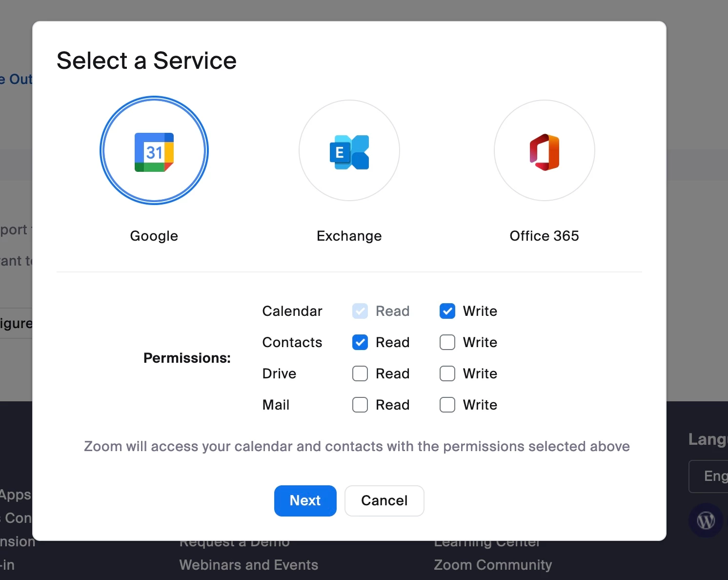This screenshot has width=728, height=580.
Task: Click the Office 365 service label
Action: tap(545, 236)
